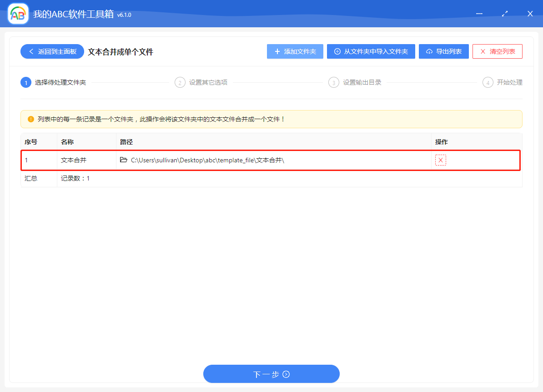This screenshot has width=543, height=392.
Task: Click the 路径 column header
Action: pos(126,142)
